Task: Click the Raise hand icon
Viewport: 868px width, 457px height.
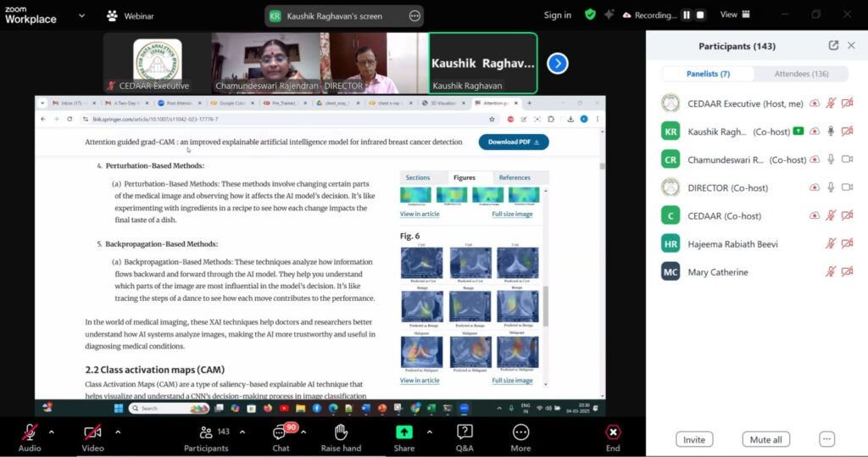Action: (341, 432)
